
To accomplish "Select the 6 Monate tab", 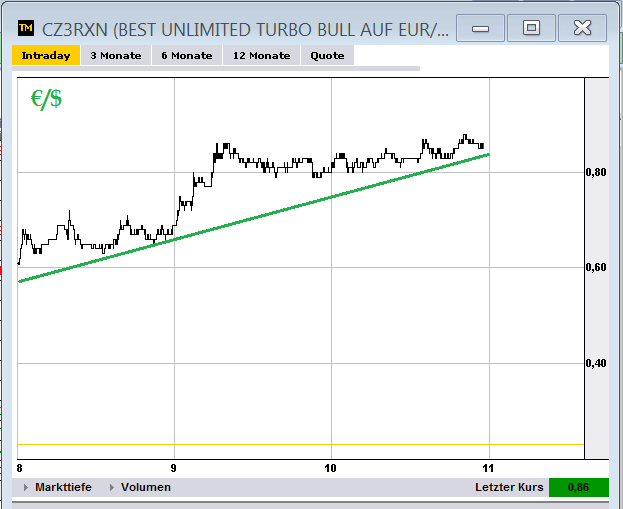I will pyautogui.click(x=187, y=56).
